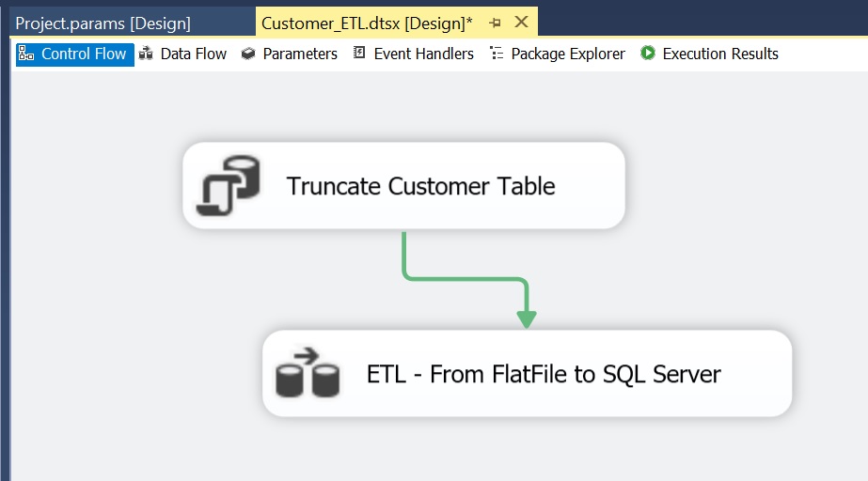View the Execution Results tab

(709, 54)
